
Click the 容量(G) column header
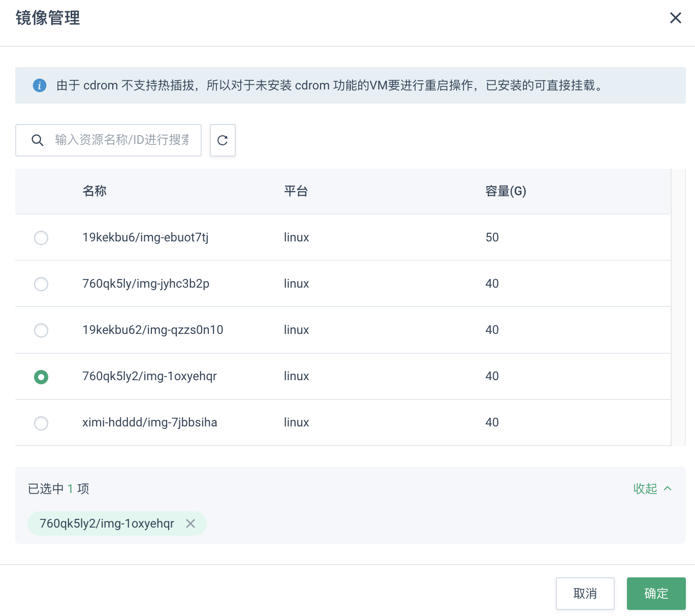[x=505, y=191]
